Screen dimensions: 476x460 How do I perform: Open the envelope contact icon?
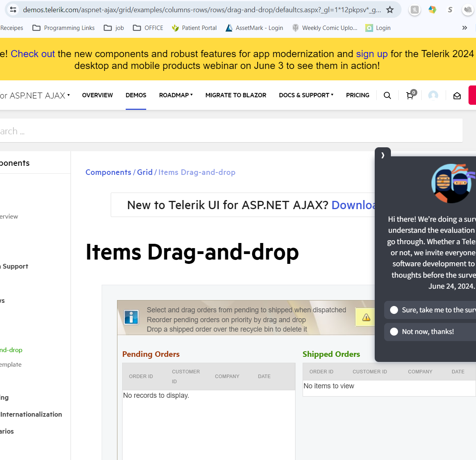[x=457, y=96]
